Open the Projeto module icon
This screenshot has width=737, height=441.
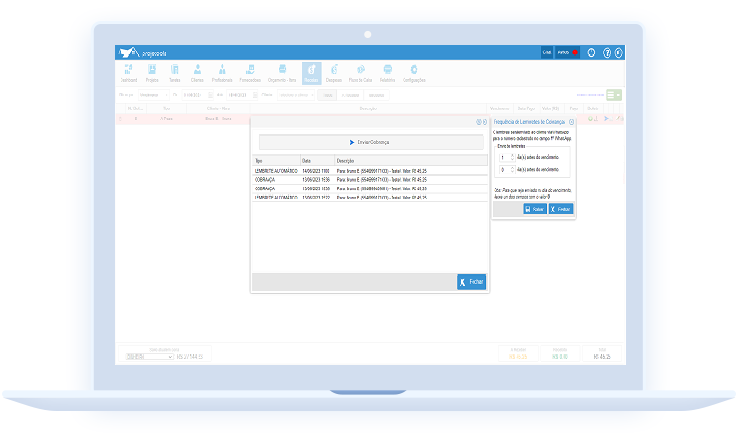pos(152,72)
